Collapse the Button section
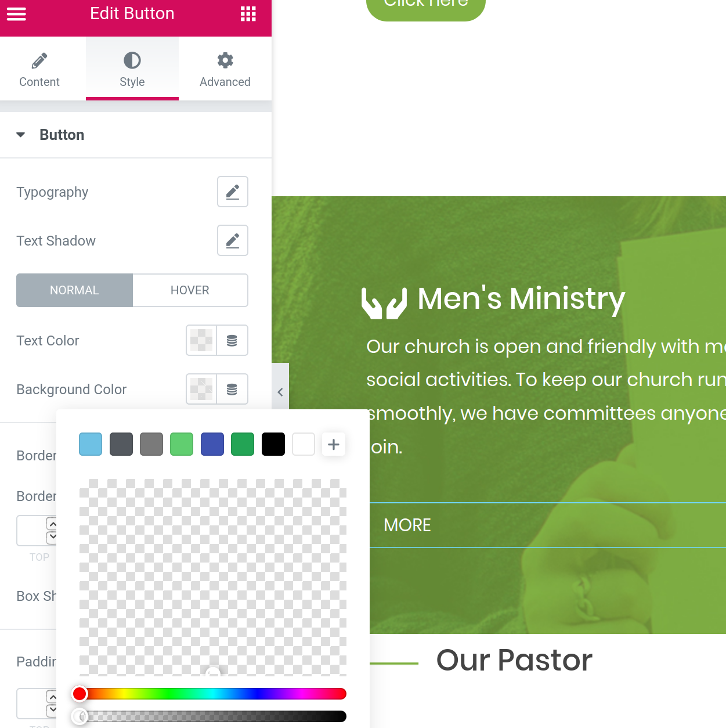 coord(21,135)
